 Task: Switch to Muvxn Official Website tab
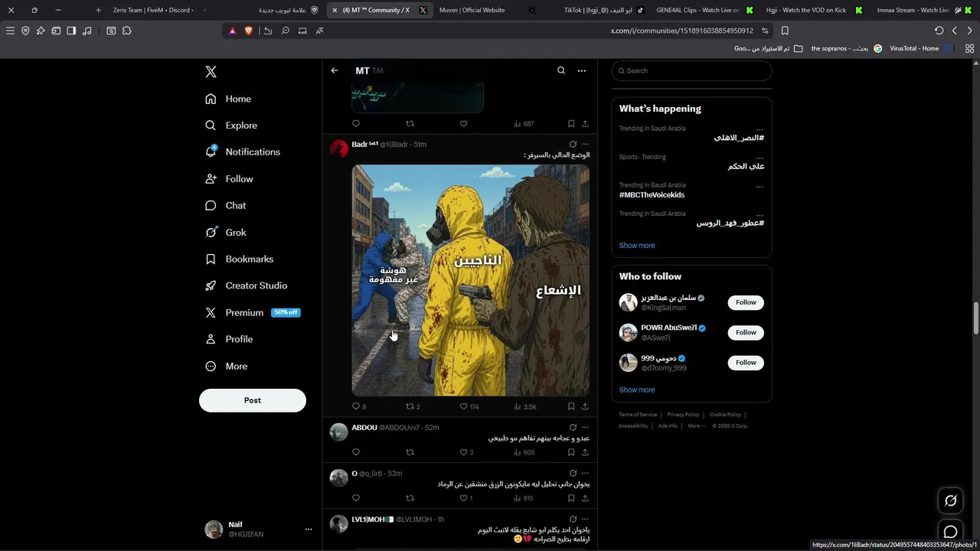(x=472, y=10)
